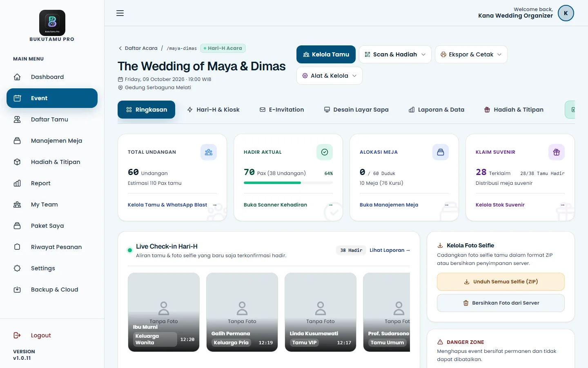
Task: Open the Desain Layar Sapa tab
Action: coord(356,110)
